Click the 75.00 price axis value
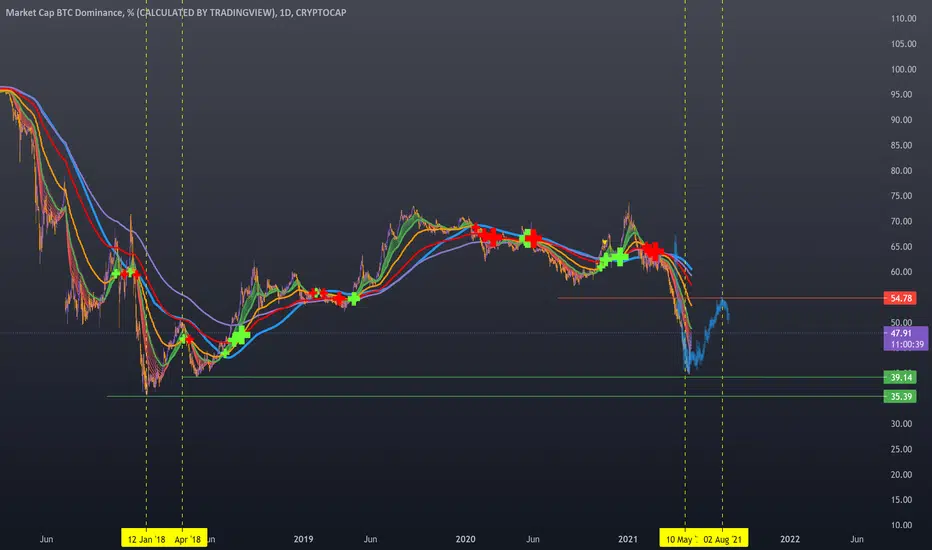Viewport: 932px width, 550px height. click(x=901, y=196)
